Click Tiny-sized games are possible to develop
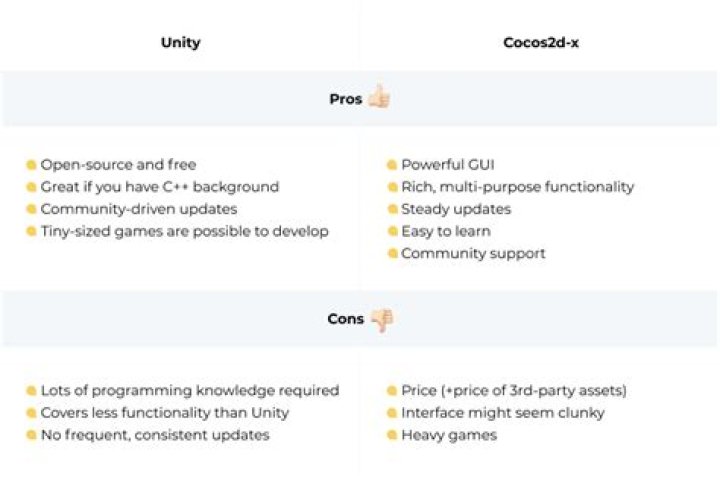 click(184, 232)
